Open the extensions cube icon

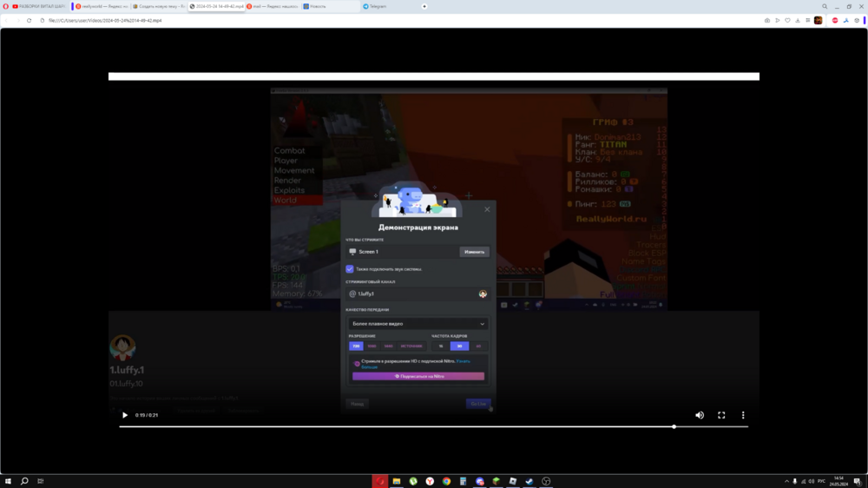[x=857, y=21]
